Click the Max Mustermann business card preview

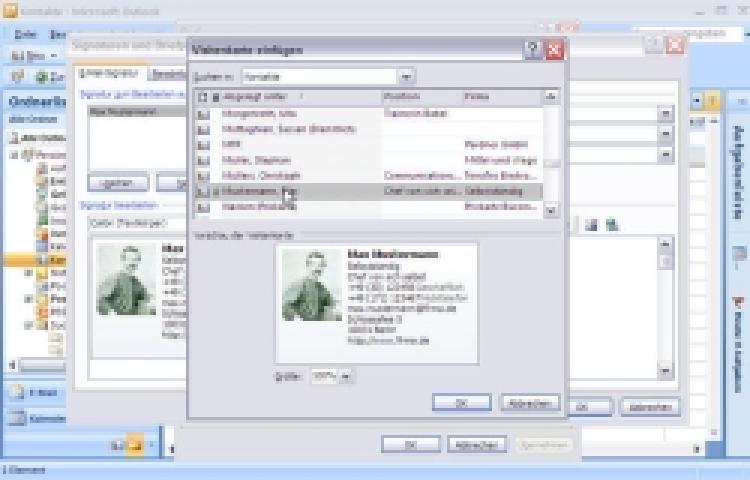[x=376, y=302]
